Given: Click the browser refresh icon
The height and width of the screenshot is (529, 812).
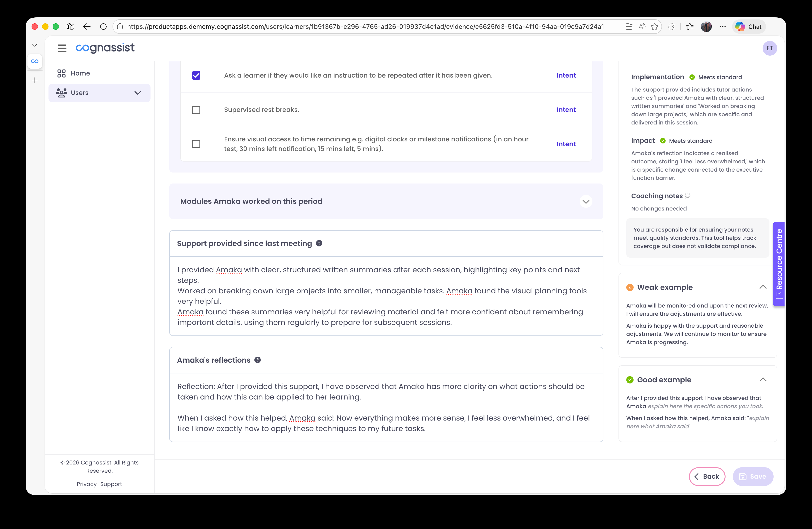Looking at the screenshot, I should [x=103, y=26].
